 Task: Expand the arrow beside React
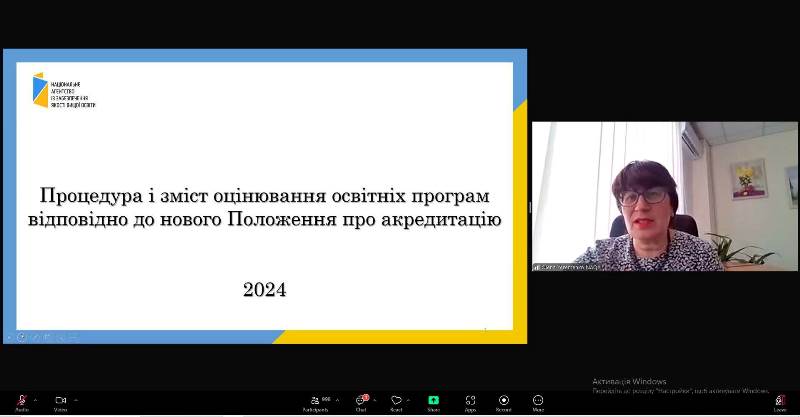click(409, 400)
